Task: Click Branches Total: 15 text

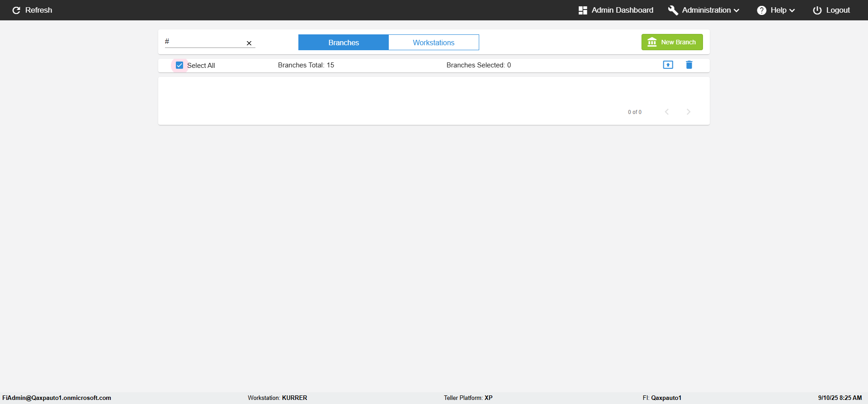Action: 306,65
